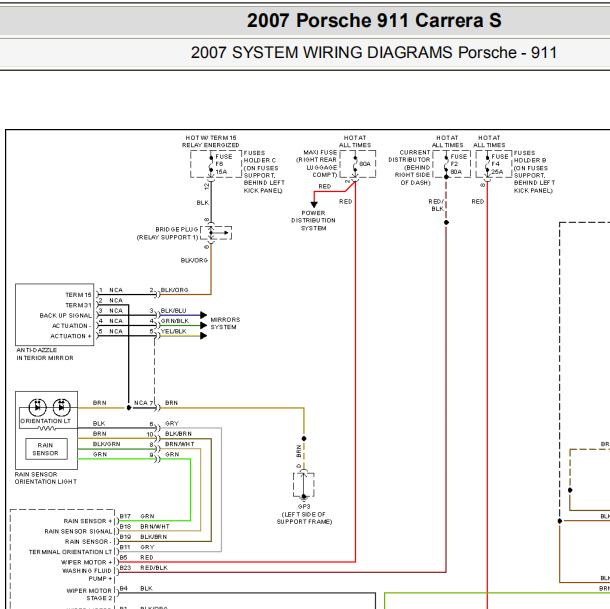Click the "RAIN SENSOR SIGNAL" pin description
Screen dimensions: 610x609
pyautogui.click(x=78, y=531)
